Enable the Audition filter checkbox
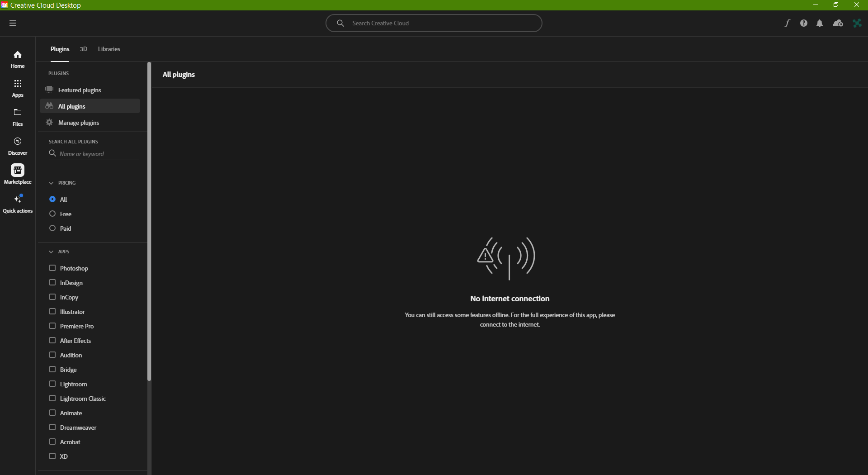The image size is (868, 475). pyautogui.click(x=52, y=355)
